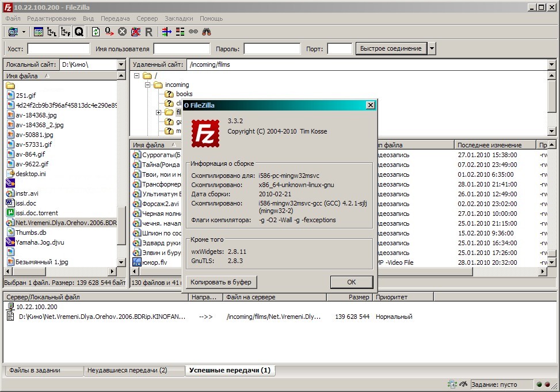This screenshot has height=392, width=560.
Task: Select local file instr.avi
Action: point(27,193)
